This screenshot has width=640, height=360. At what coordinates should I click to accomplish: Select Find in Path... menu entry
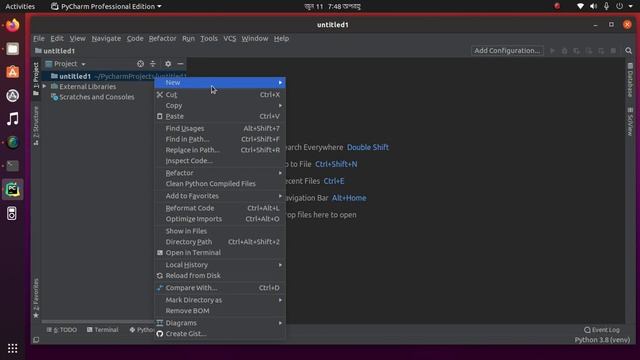[x=220, y=139]
